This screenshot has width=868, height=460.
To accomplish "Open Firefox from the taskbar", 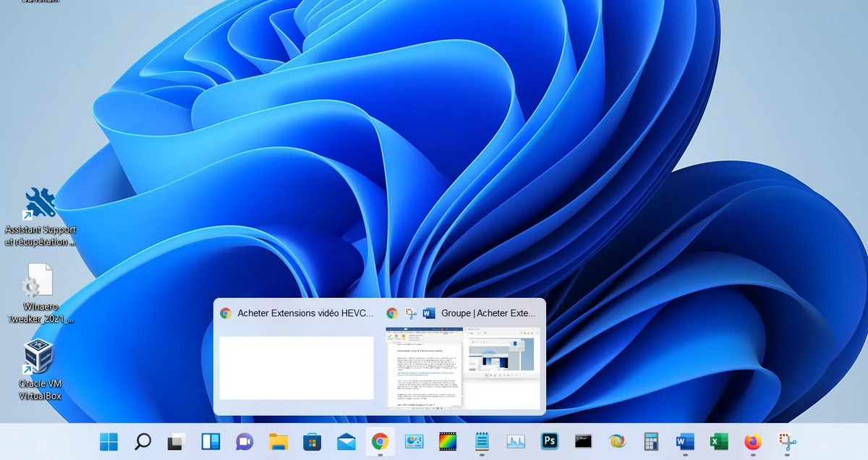I will click(753, 441).
